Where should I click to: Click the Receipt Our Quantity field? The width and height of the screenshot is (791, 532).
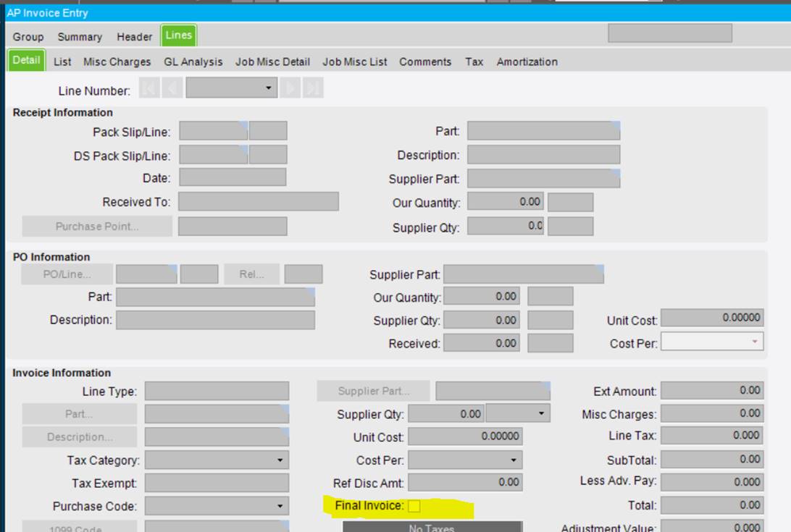tap(506, 201)
